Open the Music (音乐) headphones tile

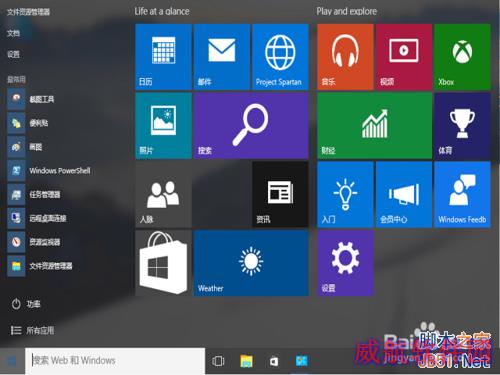345,56
